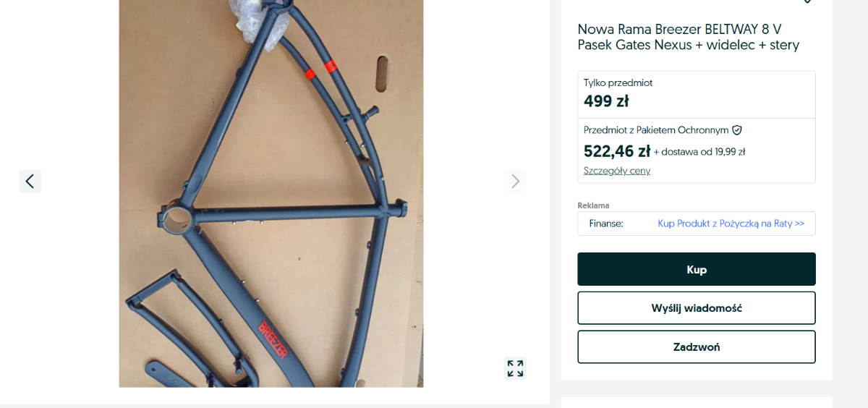Screen dimensions: 868x408
Task: Click the Finanse label in the ad box
Action: tap(606, 224)
